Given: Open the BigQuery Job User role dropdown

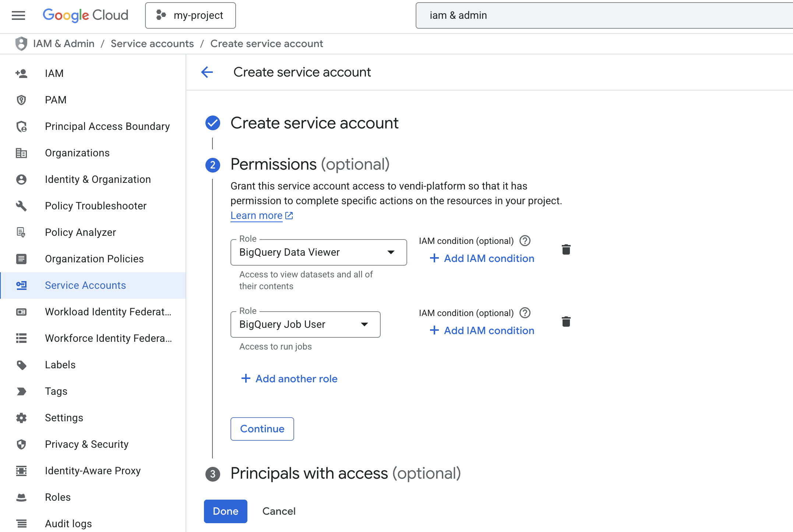Looking at the screenshot, I should pyautogui.click(x=364, y=324).
